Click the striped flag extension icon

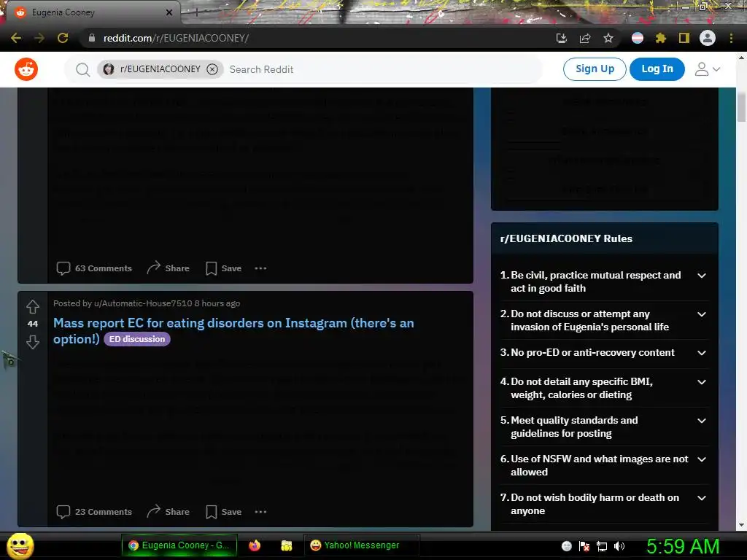tap(638, 38)
